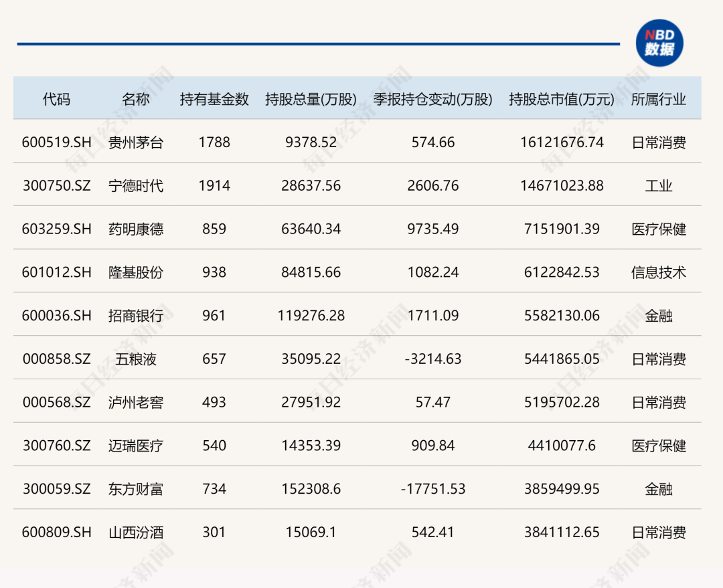The image size is (723, 588).
Task: Click stock code 600809.SH
Action: pyautogui.click(x=57, y=532)
